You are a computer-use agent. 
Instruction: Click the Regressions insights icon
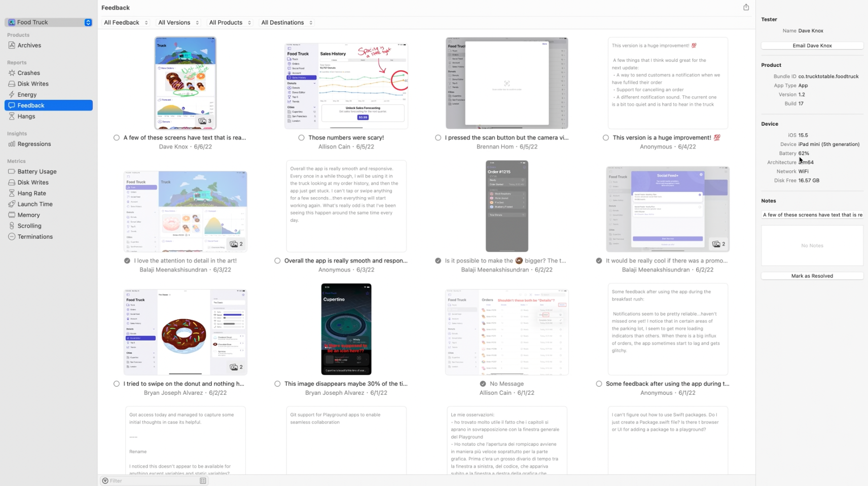pyautogui.click(x=12, y=144)
